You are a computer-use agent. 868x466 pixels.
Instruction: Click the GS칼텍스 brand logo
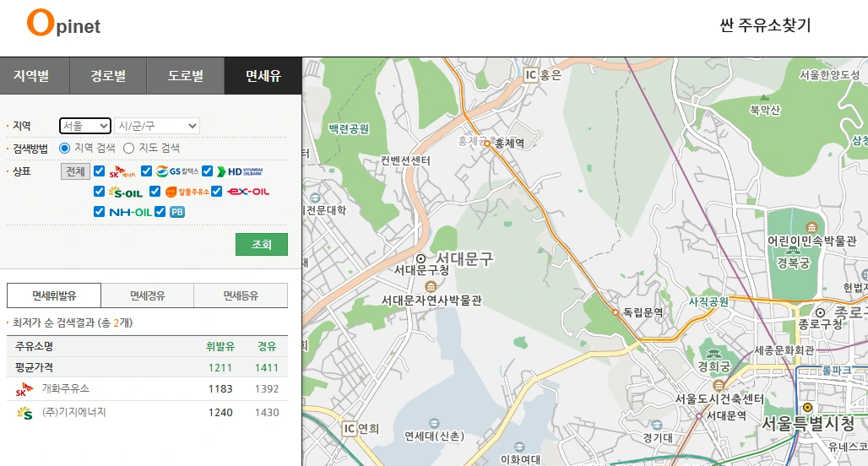coord(176,171)
